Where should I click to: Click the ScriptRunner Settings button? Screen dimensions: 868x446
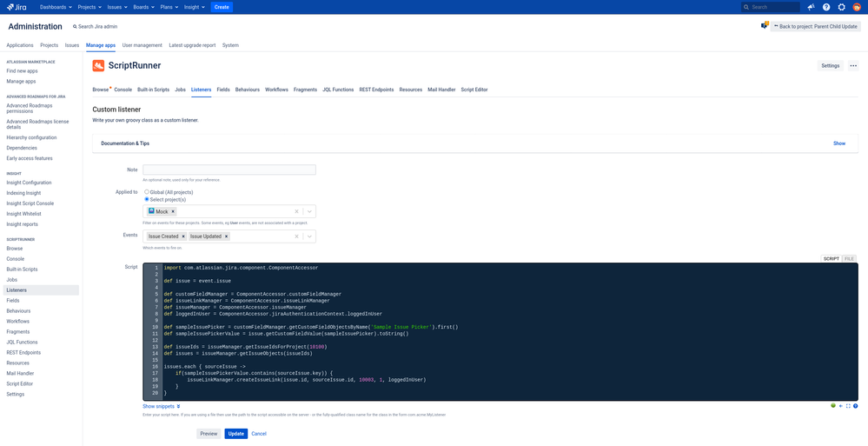coord(831,66)
